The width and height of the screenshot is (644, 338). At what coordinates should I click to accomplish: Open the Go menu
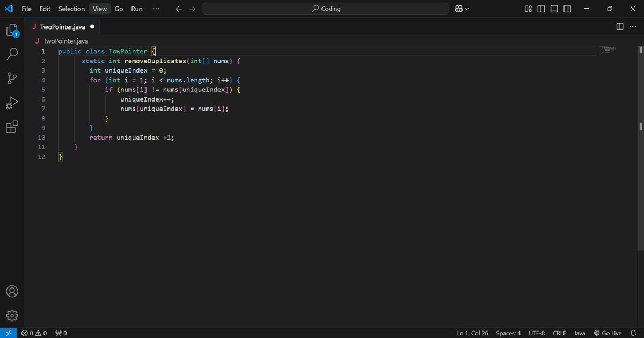pyautogui.click(x=119, y=9)
